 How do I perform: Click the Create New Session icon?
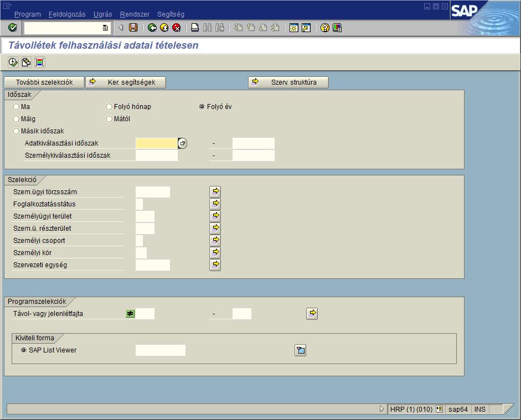point(294,28)
